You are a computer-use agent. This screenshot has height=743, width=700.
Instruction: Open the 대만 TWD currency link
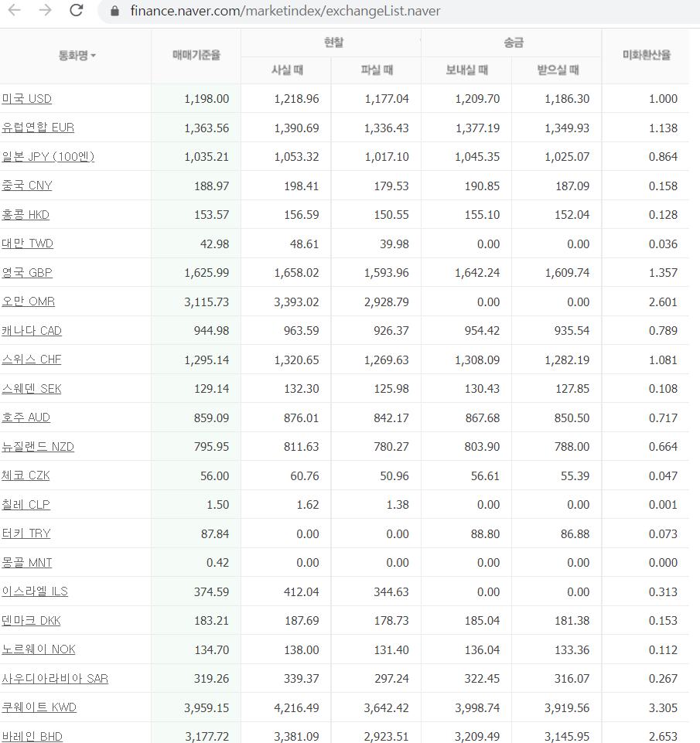click(x=27, y=244)
